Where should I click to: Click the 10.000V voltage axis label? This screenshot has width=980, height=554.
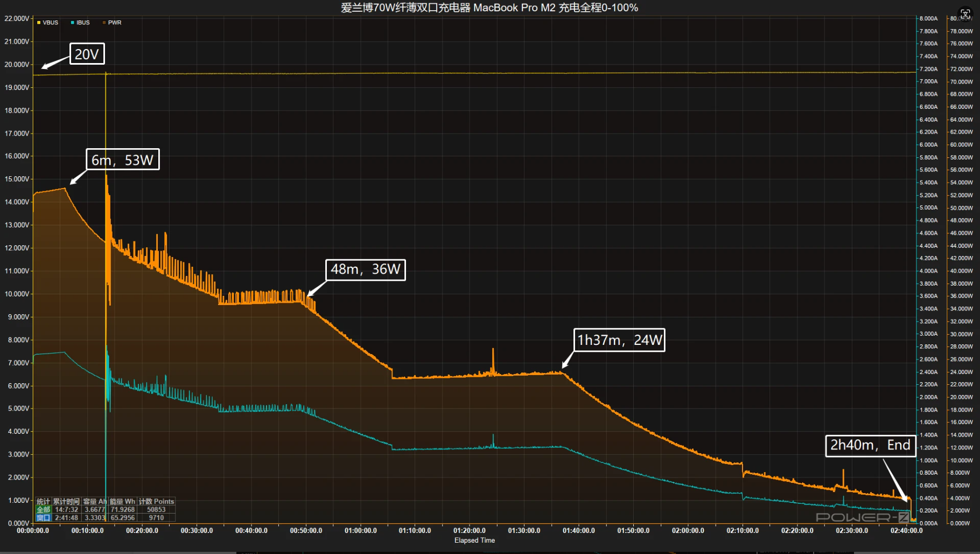pyautogui.click(x=17, y=294)
